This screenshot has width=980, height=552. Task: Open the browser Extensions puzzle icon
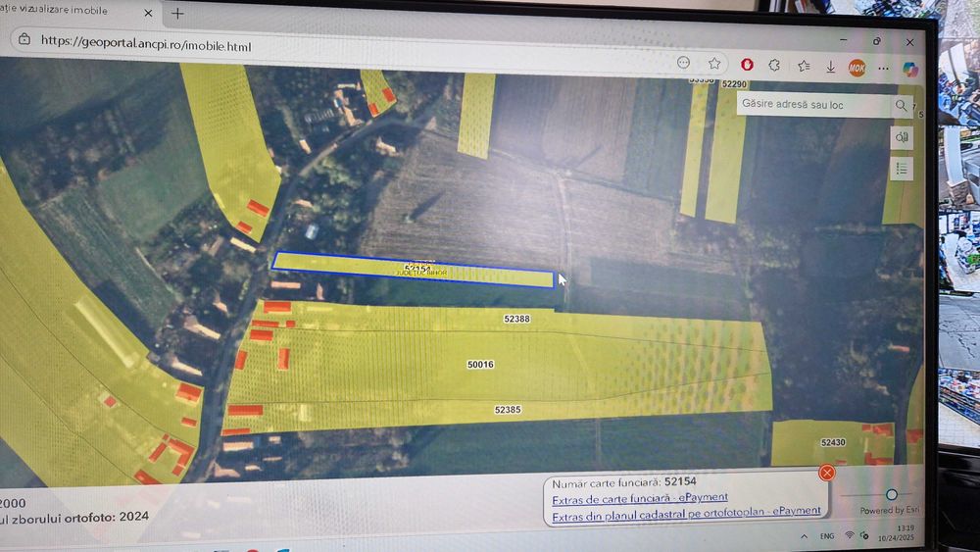tap(774, 65)
